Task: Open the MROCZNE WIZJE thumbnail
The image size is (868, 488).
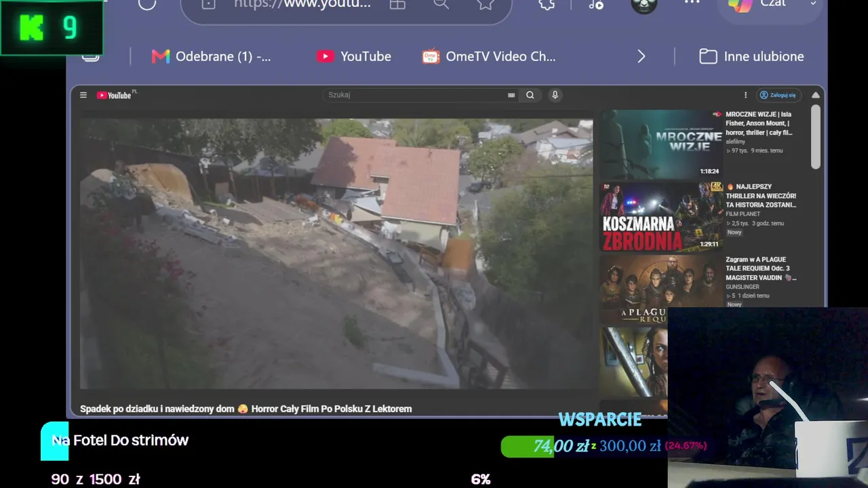Action: click(661, 144)
